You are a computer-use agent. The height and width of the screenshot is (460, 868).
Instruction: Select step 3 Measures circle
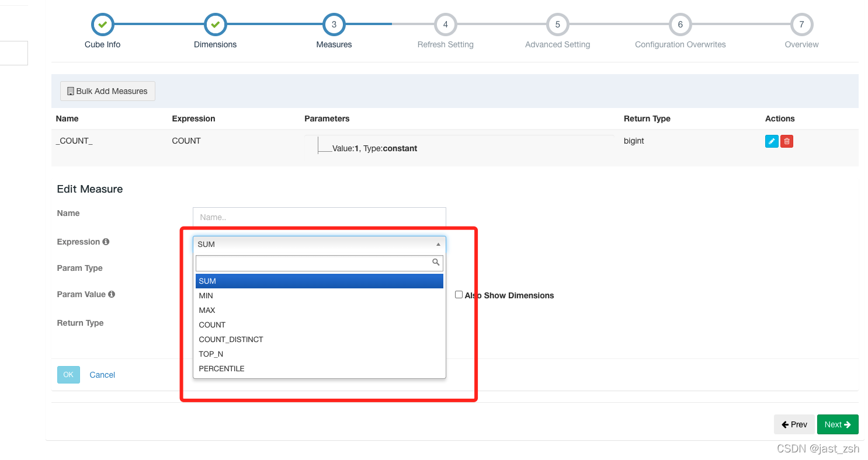tap(334, 25)
